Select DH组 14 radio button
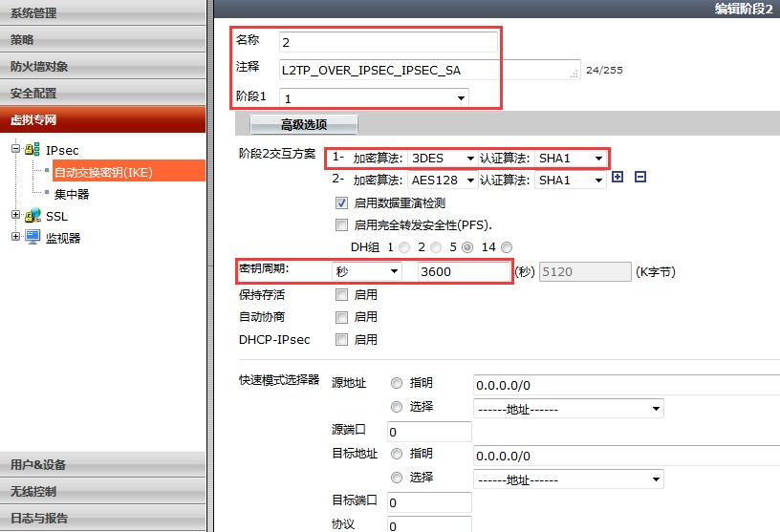 [507, 247]
